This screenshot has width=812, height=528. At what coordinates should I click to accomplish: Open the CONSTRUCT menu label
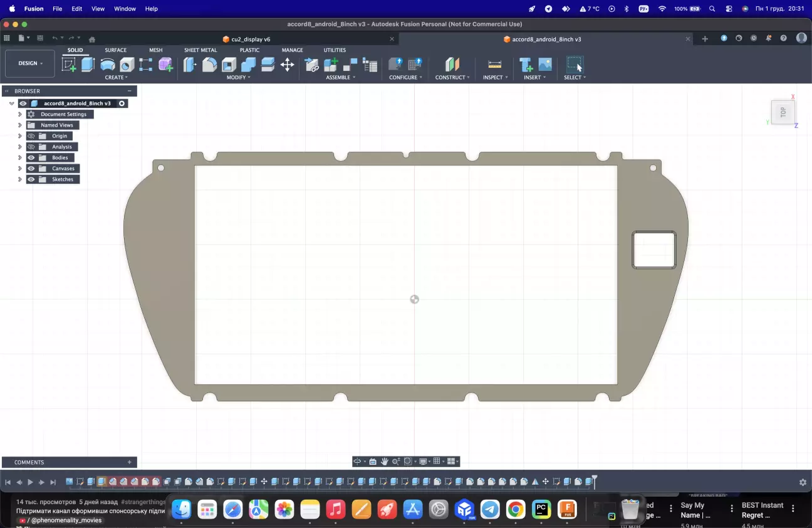pos(452,78)
